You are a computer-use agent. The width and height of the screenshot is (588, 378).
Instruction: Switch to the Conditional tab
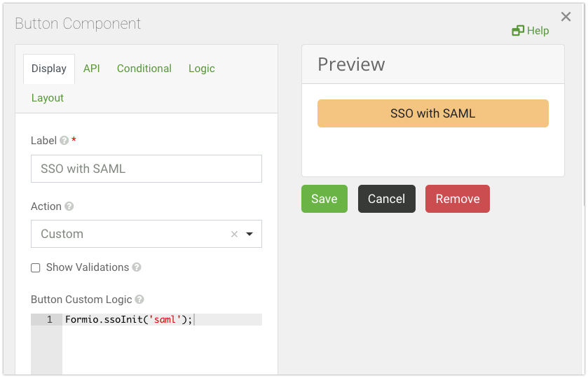tap(144, 69)
